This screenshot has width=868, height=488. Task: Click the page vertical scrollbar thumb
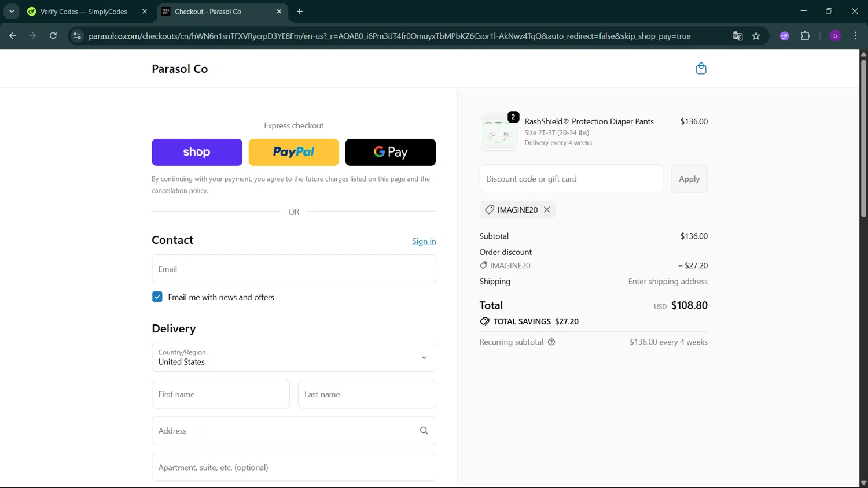point(863,139)
